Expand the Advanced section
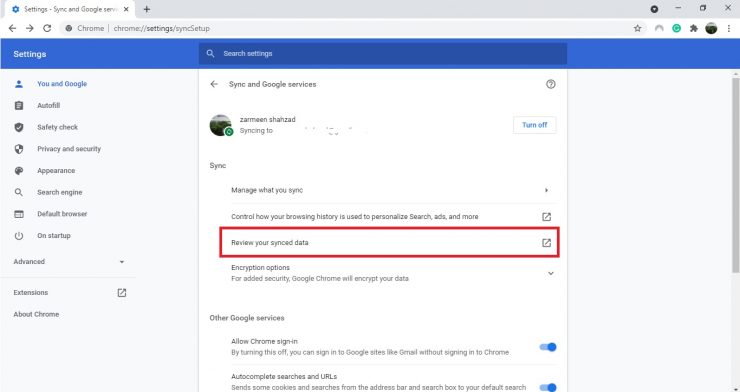Screen dimensions: 740x392 tap(68, 262)
